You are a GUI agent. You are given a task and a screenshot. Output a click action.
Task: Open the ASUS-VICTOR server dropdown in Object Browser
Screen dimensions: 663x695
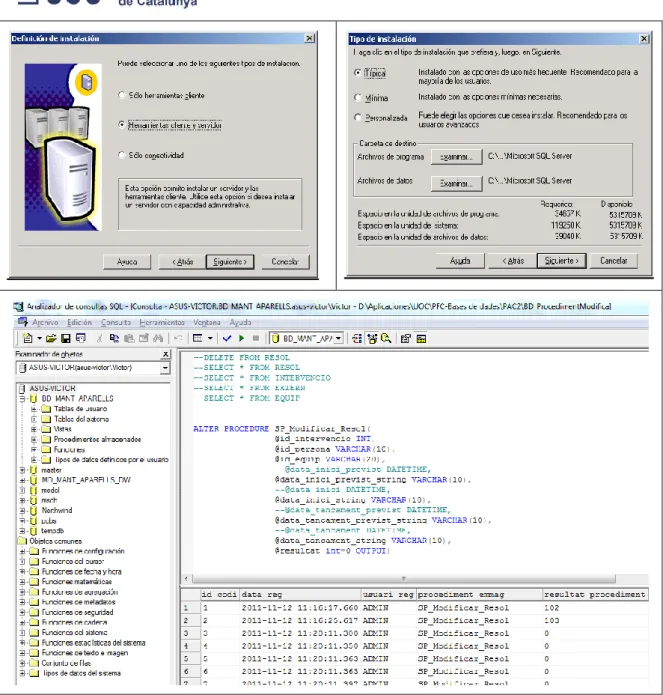(165, 368)
